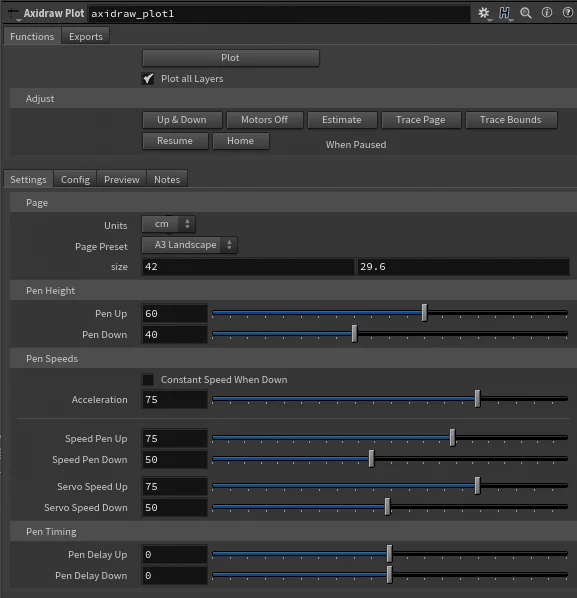Open the Settings tab
Viewport: 577px width, 598px height.
28,179
